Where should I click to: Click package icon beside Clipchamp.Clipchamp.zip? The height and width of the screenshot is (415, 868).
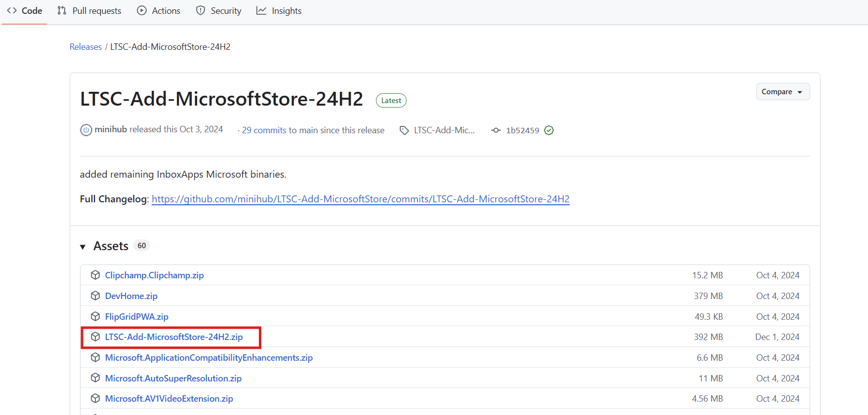95,275
